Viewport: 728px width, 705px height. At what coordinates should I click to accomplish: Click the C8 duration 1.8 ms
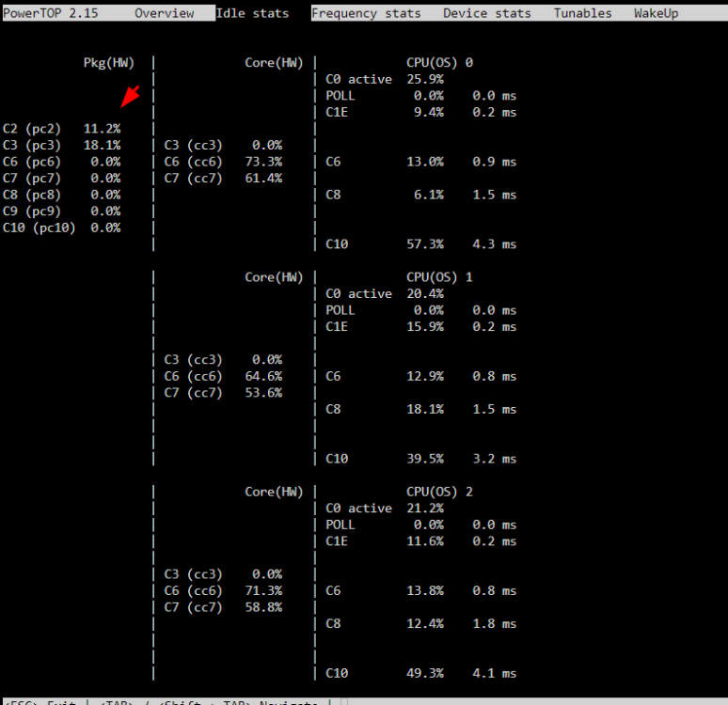pyautogui.click(x=495, y=624)
